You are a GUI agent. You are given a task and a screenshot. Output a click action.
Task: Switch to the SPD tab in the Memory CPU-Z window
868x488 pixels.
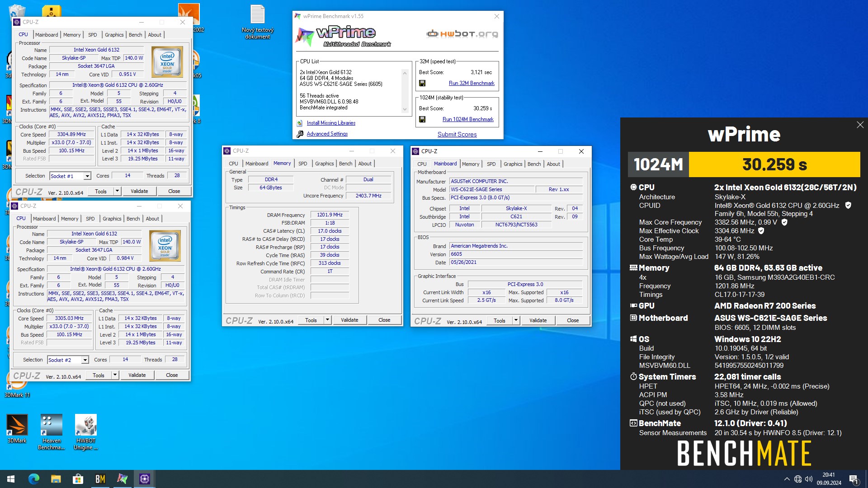[x=302, y=164]
